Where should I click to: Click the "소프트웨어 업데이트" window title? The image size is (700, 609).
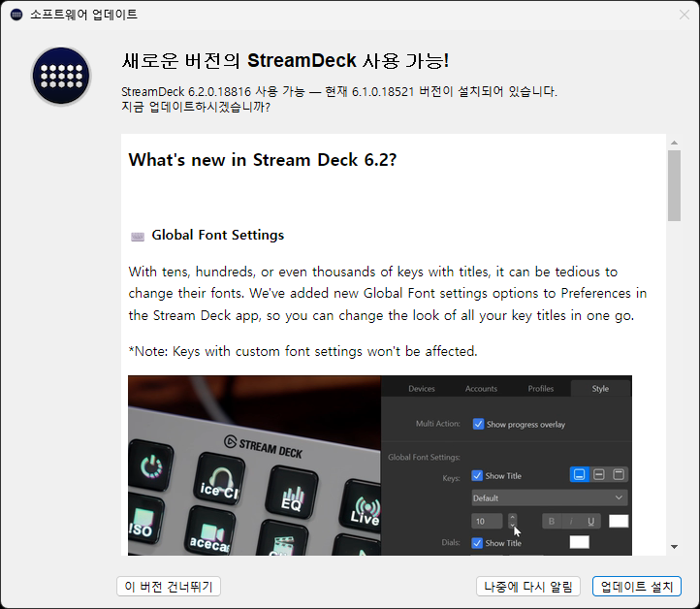83,15
